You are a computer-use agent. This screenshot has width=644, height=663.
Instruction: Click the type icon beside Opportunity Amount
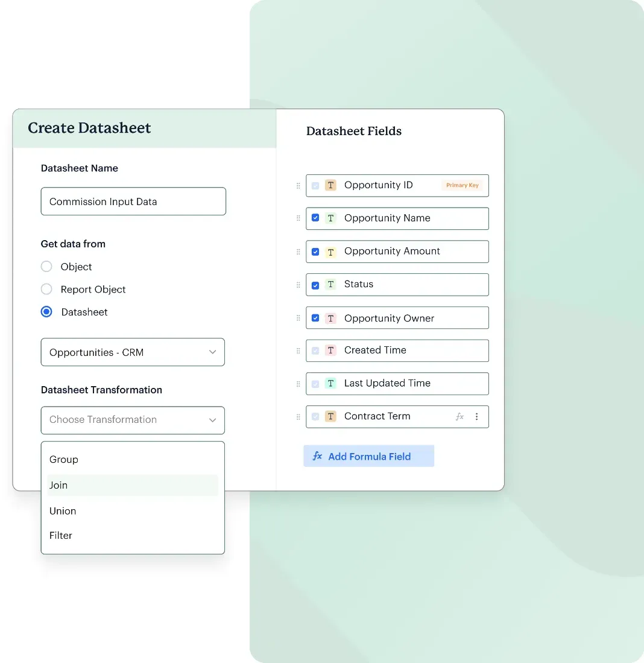tap(330, 252)
